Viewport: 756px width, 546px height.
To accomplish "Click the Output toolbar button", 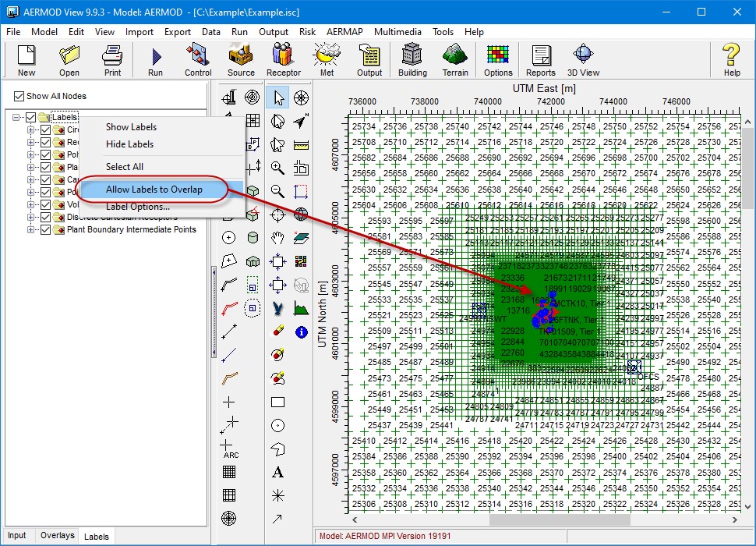I will pos(369,60).
